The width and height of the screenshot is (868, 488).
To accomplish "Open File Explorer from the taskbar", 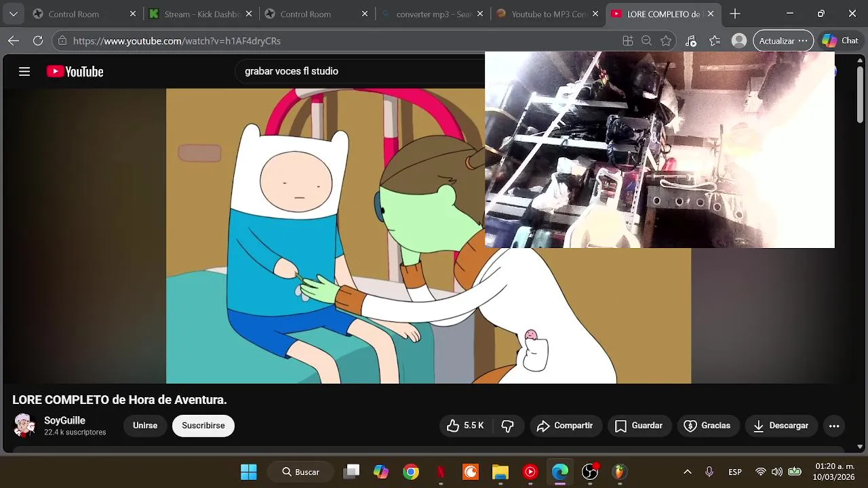I will click(500, 472).
